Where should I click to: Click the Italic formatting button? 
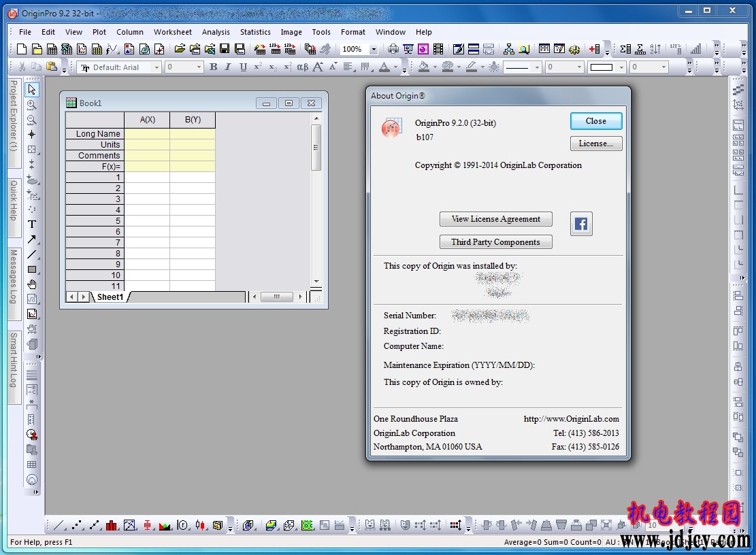[227, 67]
